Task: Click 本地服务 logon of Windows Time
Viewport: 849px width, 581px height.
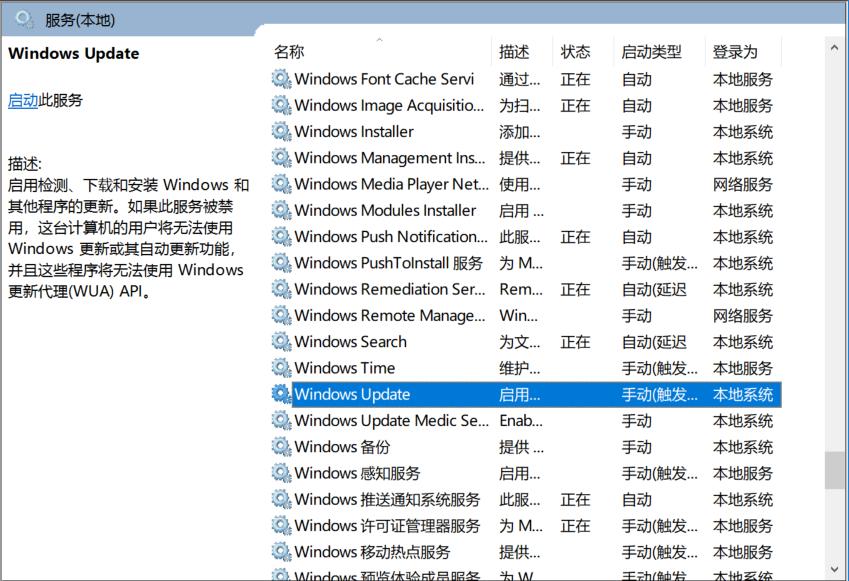Action: click(x=743, y=368)
